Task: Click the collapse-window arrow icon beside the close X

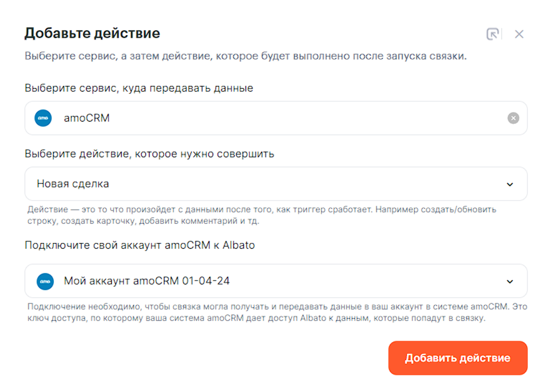Action: pyautogui.click(x=492, y=34)
